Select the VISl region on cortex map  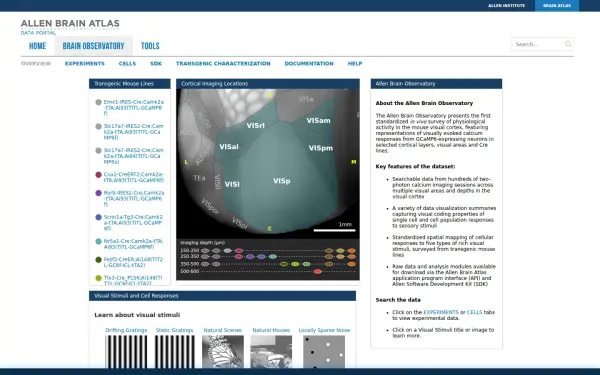click(232, 184)
